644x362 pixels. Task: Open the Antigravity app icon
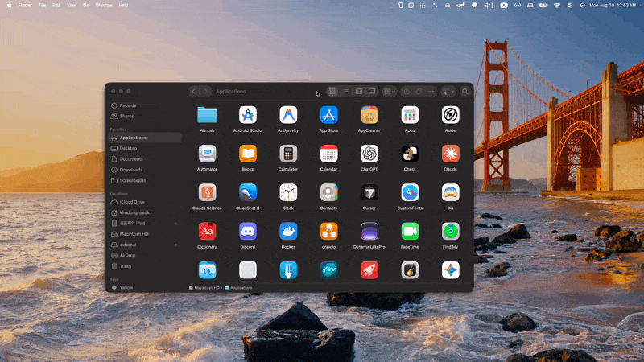[x=288, y=115]
